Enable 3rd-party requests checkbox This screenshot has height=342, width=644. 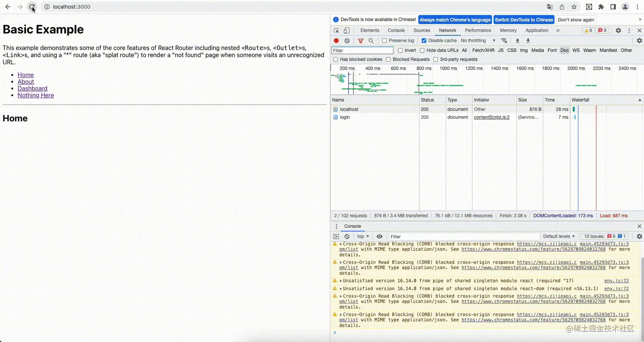435,60
